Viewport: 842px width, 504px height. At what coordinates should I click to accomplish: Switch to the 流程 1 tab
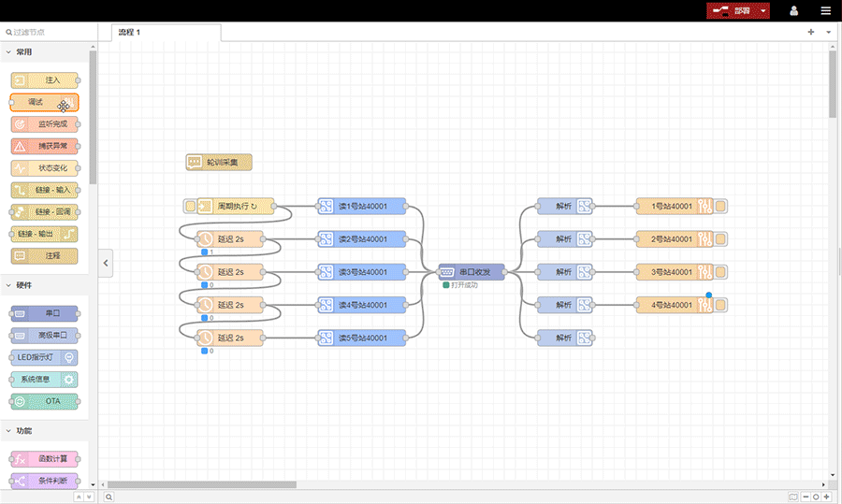coord(131,32)
